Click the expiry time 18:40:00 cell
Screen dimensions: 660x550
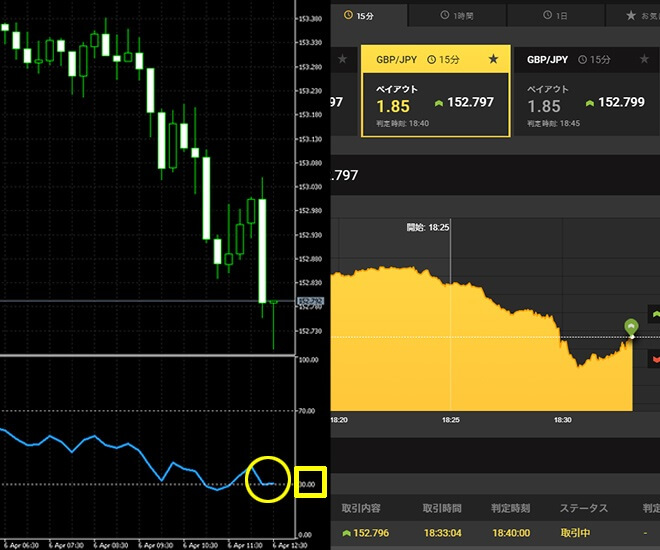click(x=511, y=533)
